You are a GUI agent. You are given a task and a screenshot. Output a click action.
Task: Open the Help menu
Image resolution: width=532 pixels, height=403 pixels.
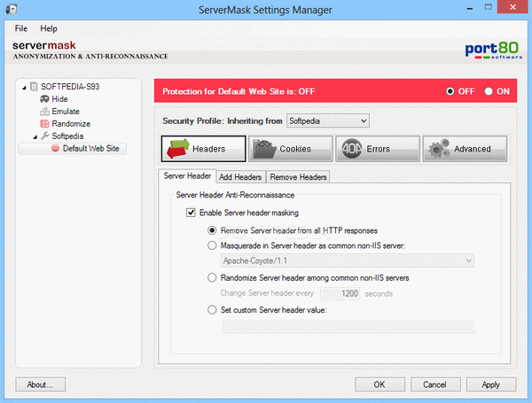[49, 28]
